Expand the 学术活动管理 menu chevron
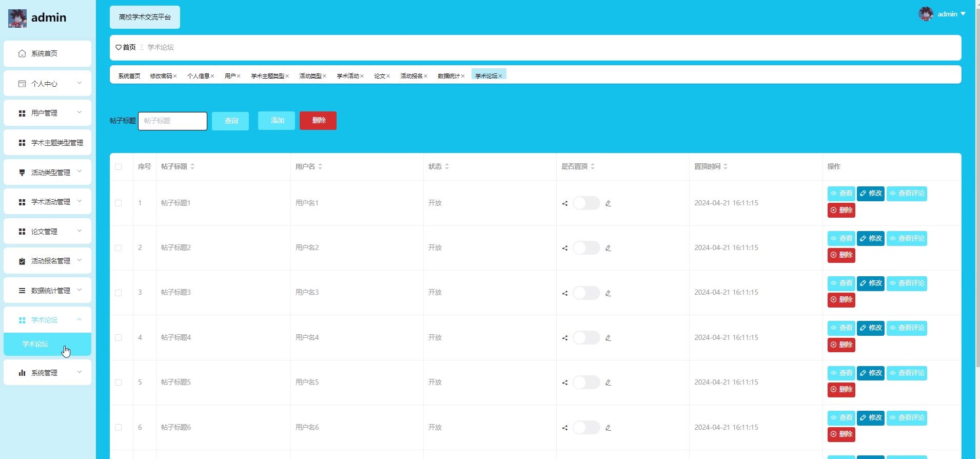The height and width of the screenshot is (459, 980). coord(80,201)
